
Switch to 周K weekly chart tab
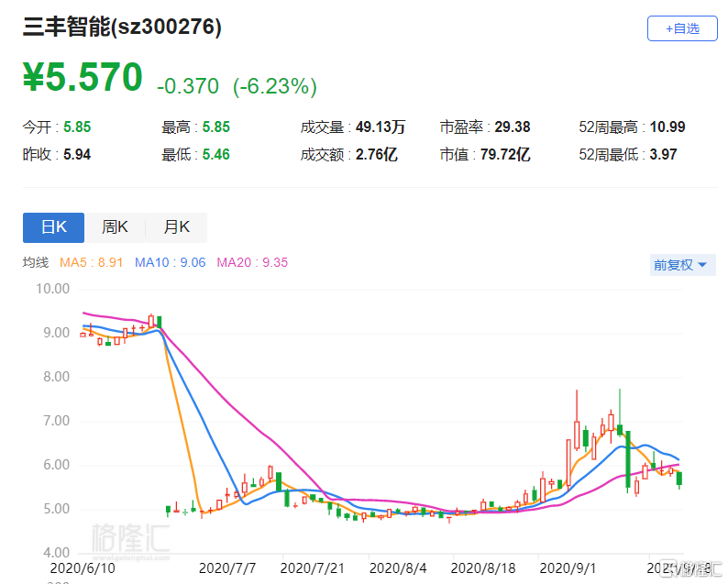pyautogui.click(x=115, y=227)
